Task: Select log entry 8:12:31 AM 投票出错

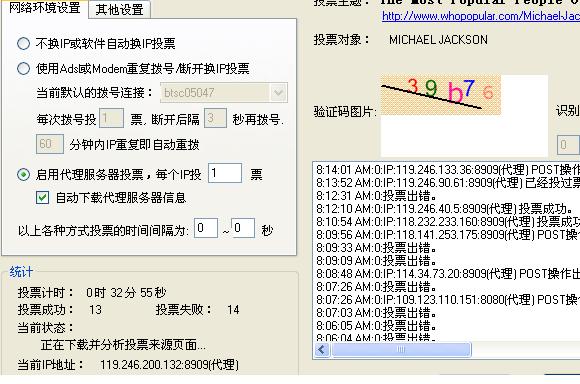Action: [377, 196]
